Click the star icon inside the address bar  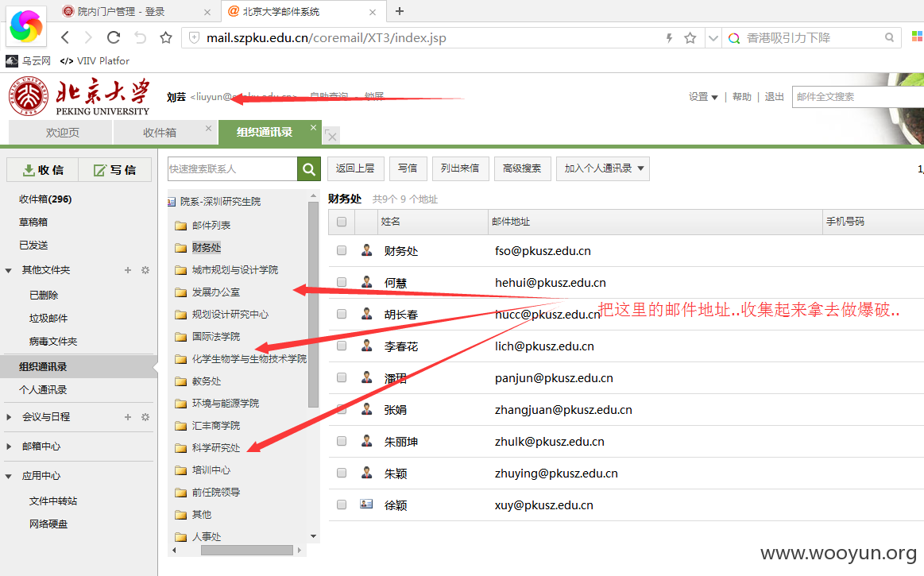coord(690,38)
